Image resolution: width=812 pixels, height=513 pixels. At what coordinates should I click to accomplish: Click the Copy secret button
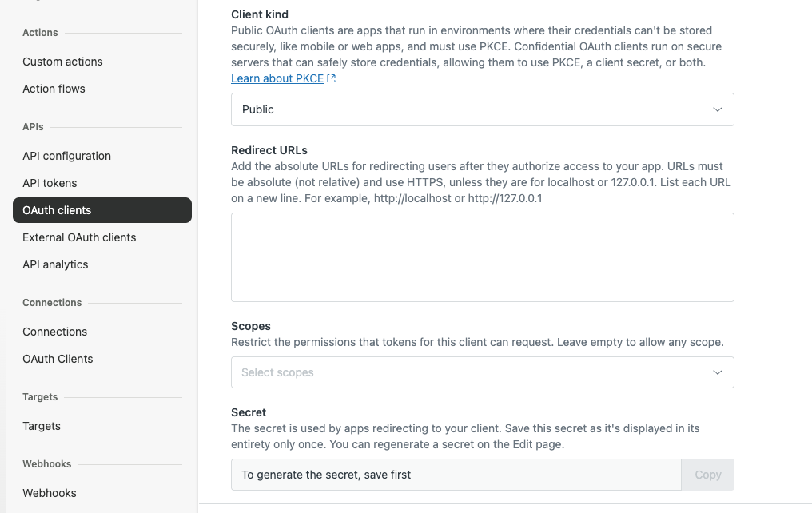(x=707, y=475)
